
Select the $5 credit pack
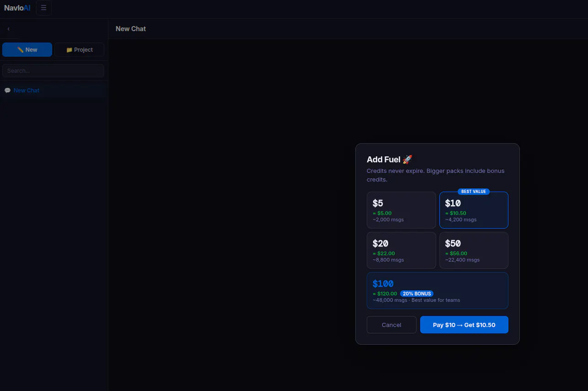[401, 210]
